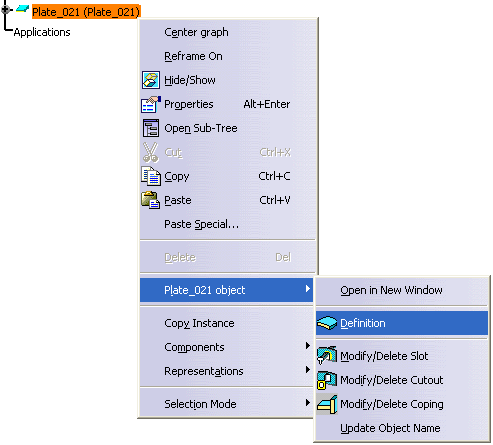The height and width of the screenshot is (445, 493).
Task: Click the Copy documents icon
Action: (151, 176)
